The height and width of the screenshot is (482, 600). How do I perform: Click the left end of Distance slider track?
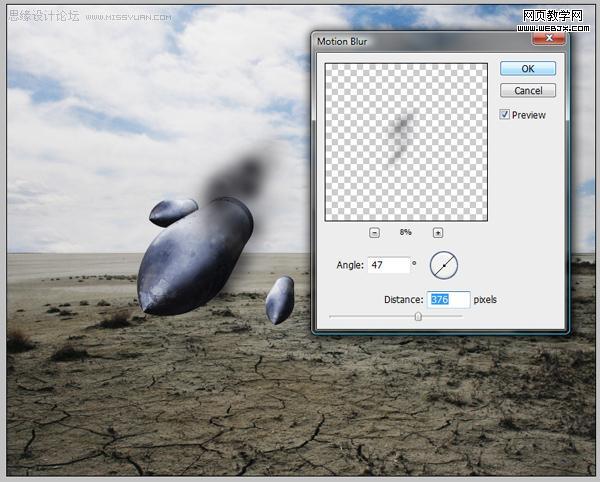pos(331,317)
